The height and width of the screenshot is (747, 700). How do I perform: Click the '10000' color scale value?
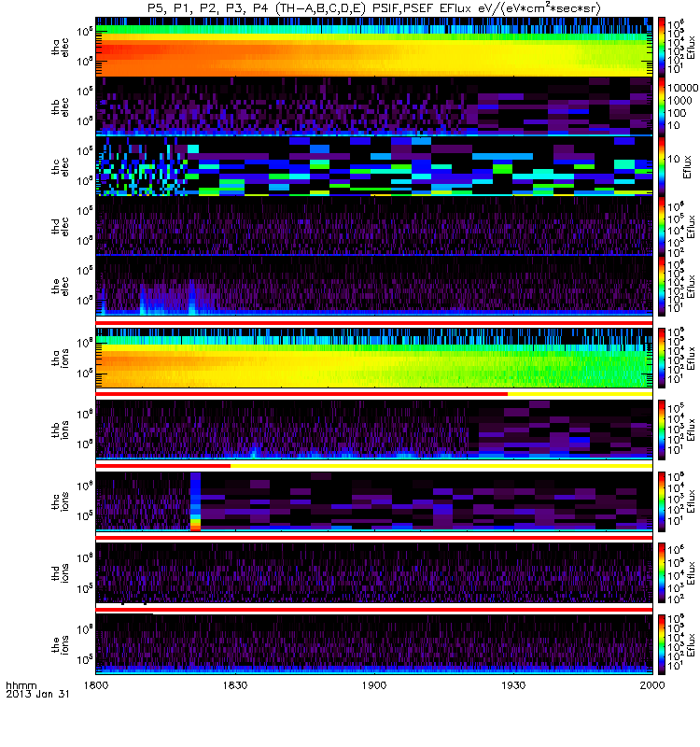point(683,88)
